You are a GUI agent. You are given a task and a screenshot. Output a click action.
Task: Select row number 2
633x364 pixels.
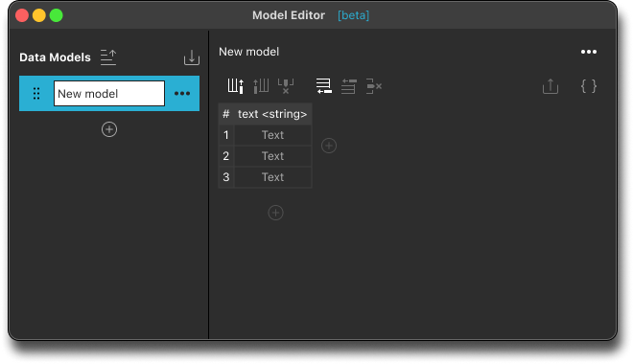point(226,156)
